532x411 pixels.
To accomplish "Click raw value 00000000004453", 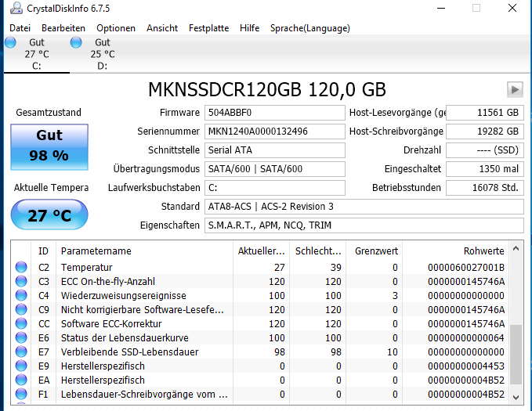I will point(466,366).
